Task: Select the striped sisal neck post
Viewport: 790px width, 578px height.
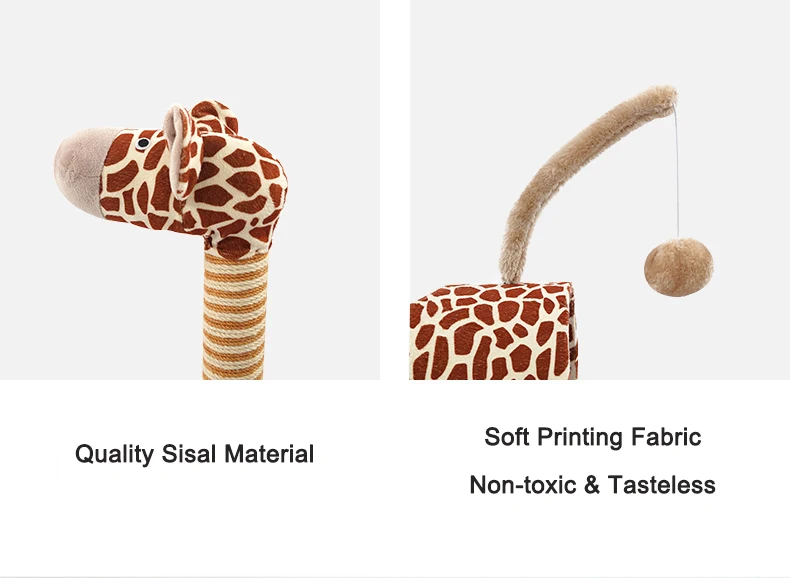Action: tap(235, 316)
